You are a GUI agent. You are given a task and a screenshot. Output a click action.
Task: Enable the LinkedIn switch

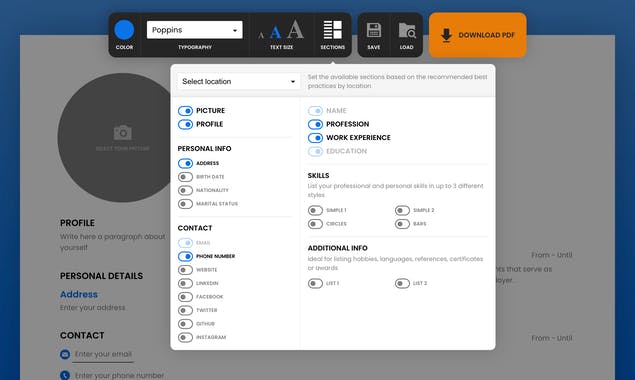(185, 283)
